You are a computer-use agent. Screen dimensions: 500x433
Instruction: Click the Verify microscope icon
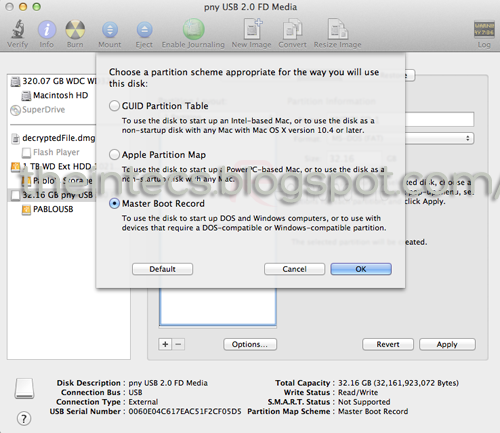click(x=18, y=29)
